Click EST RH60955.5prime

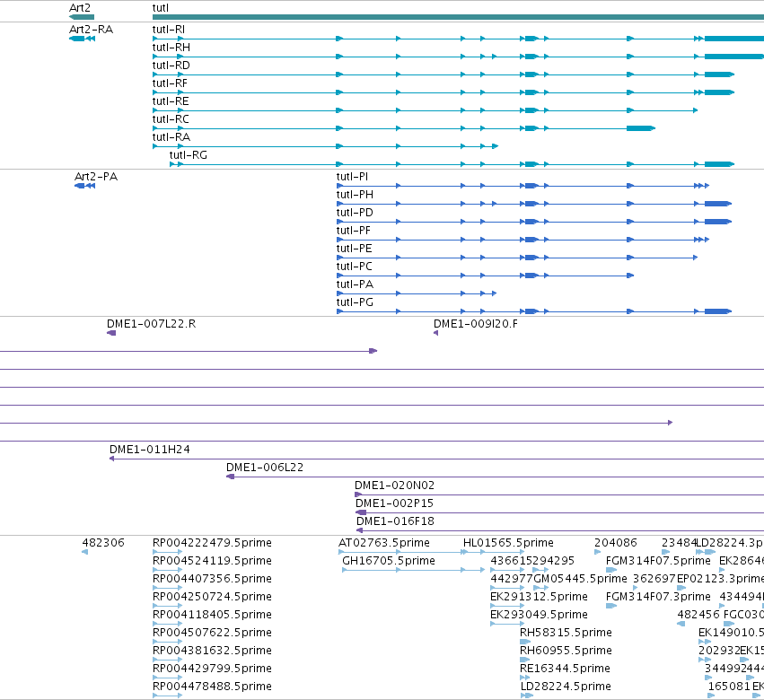pos(525,660)
